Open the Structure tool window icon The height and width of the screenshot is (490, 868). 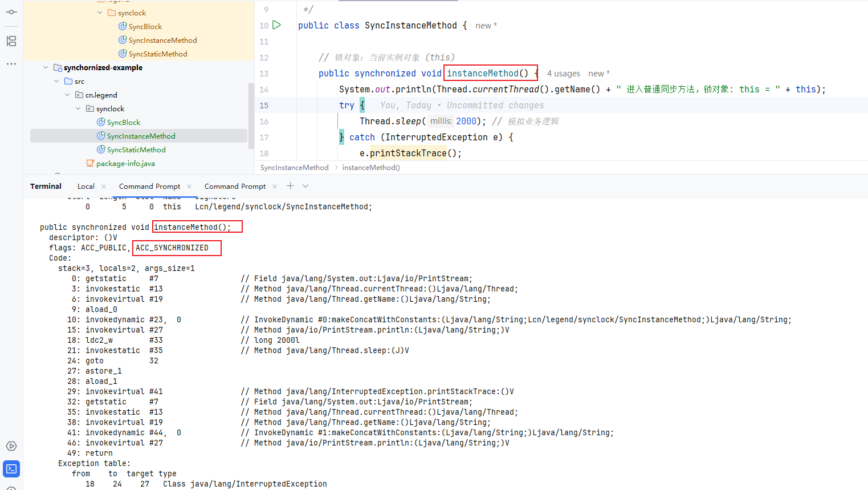11,41
